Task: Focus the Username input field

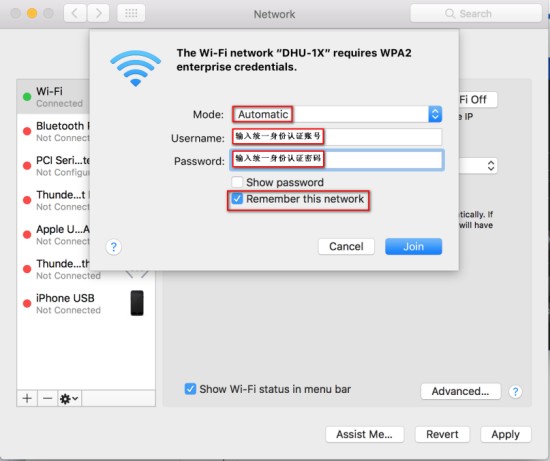Action: point(337,137)
